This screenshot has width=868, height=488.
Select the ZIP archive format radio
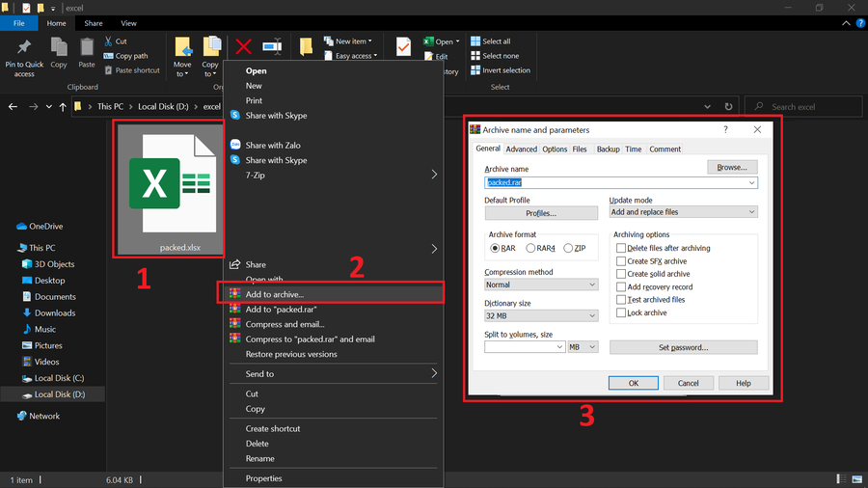[568, 248]
